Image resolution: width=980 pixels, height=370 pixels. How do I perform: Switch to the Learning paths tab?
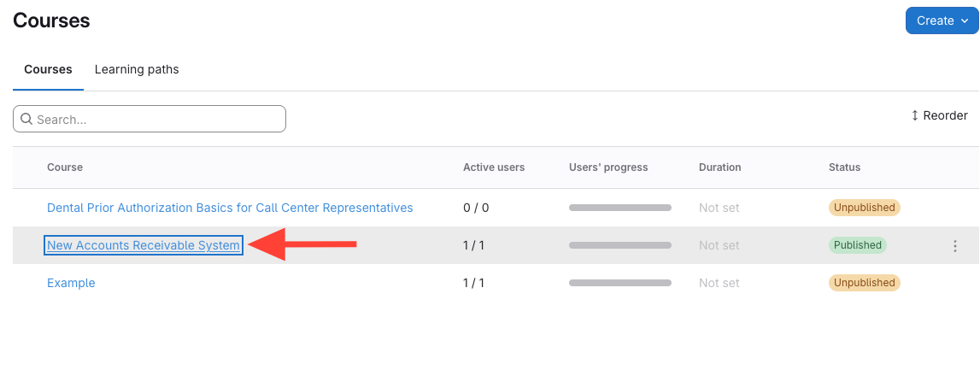tap(137, 69)
